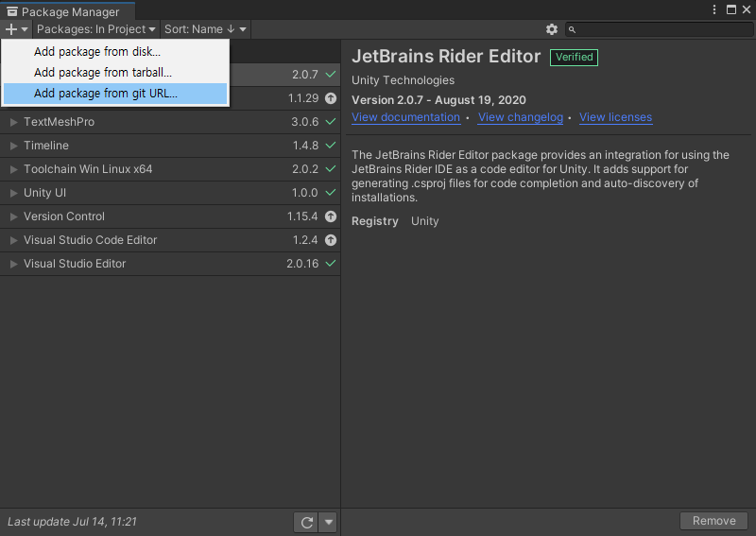
Task: Open the Packages: In Project dropdown
Action: (96, 29)
